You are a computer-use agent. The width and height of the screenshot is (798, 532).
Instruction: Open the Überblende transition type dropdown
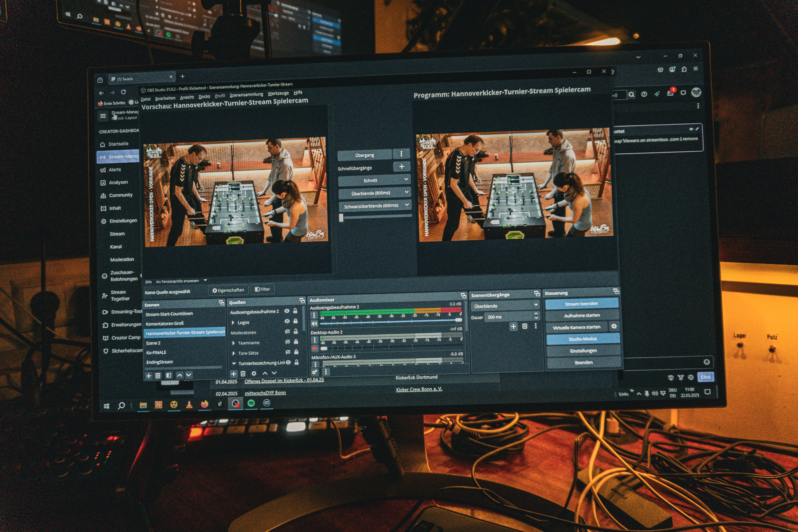click(505, 305)
